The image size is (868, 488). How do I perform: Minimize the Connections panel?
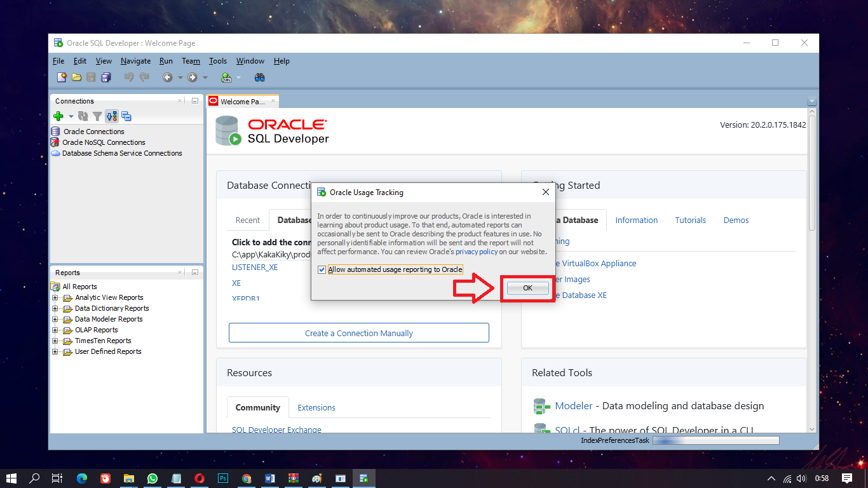tap(194, 101)
